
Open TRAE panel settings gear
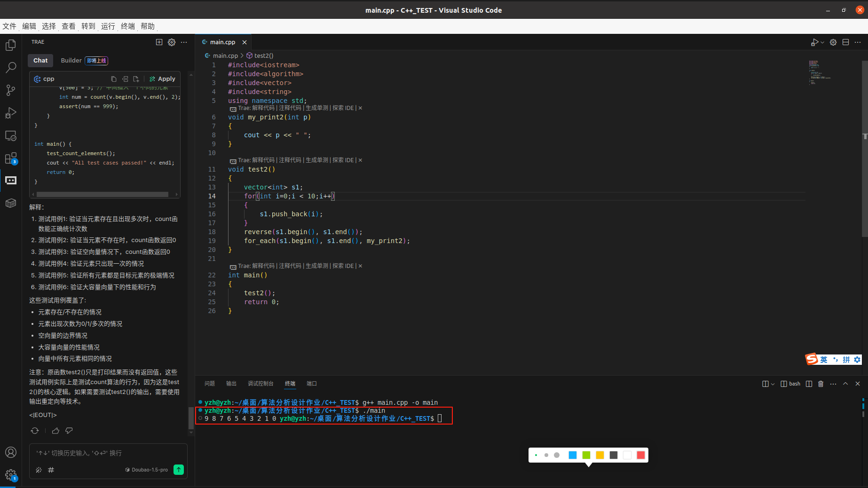point(172,42)
